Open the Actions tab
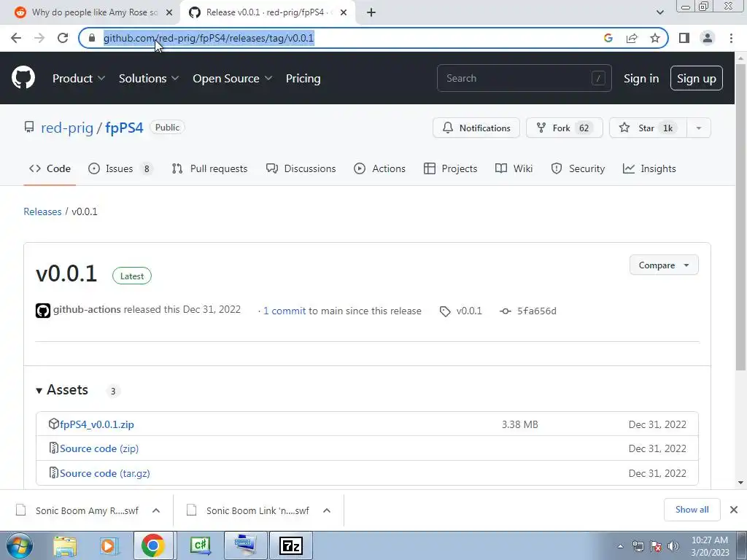This screenshot has width=747, height=560. point(379,168)
